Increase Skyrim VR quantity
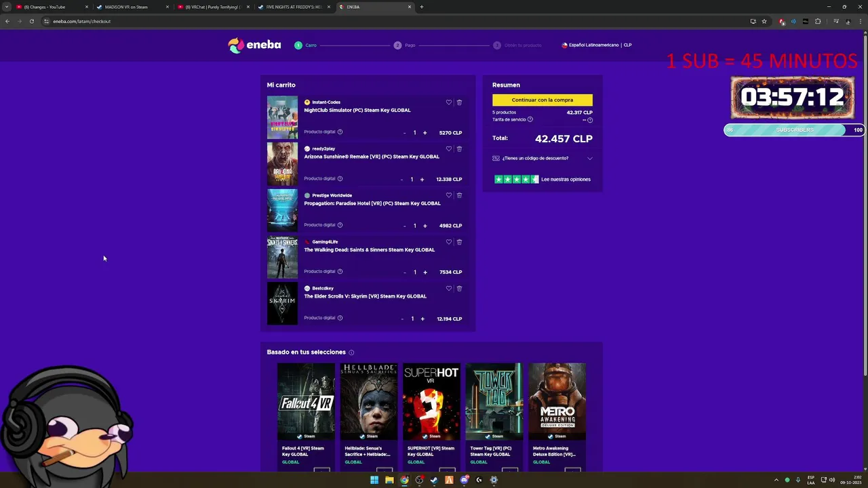 (422, 319)
